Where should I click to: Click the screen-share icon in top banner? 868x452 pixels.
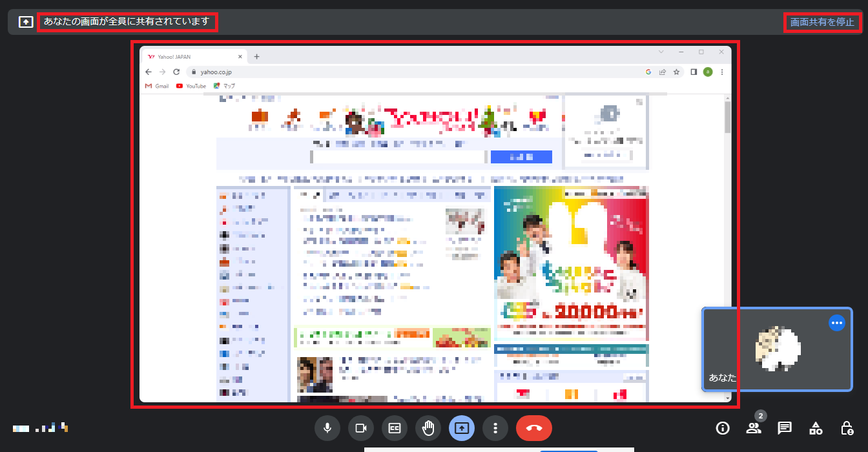(x=26, y=22)
